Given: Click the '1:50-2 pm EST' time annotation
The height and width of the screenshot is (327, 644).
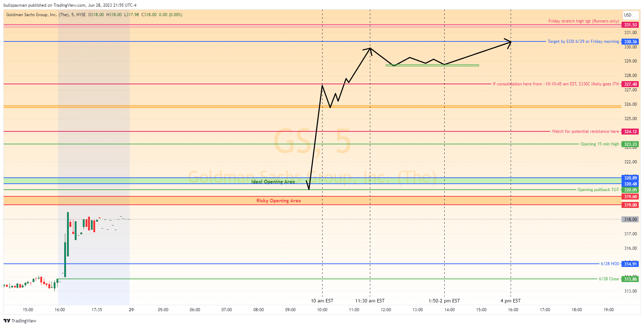Looking at the screenshot, I should pyautogui.click(x=444, y=301).
